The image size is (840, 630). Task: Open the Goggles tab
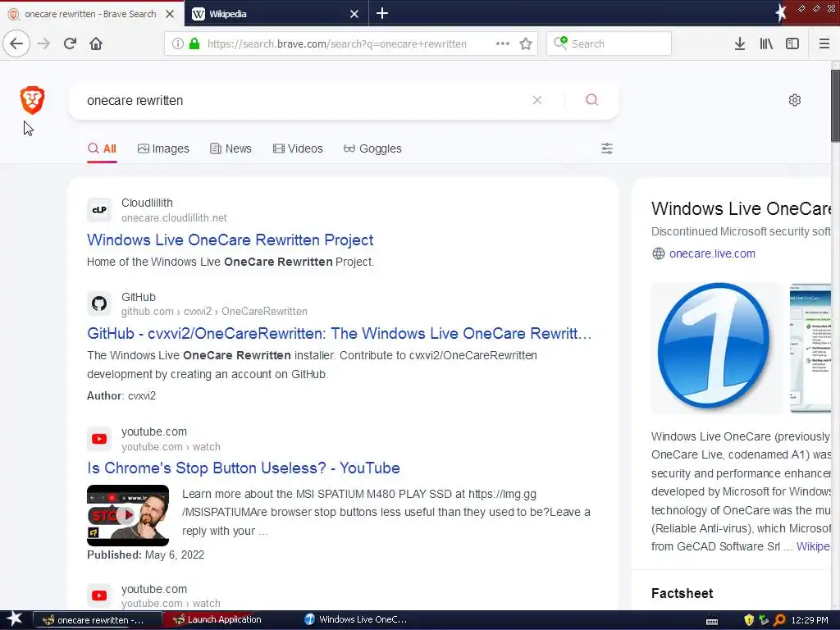coord(372,148)
